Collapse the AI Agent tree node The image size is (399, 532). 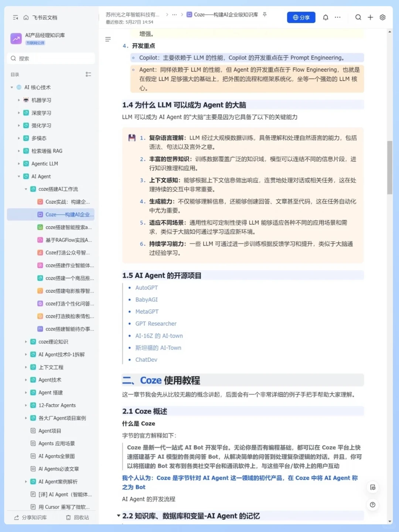pos(19,177)
